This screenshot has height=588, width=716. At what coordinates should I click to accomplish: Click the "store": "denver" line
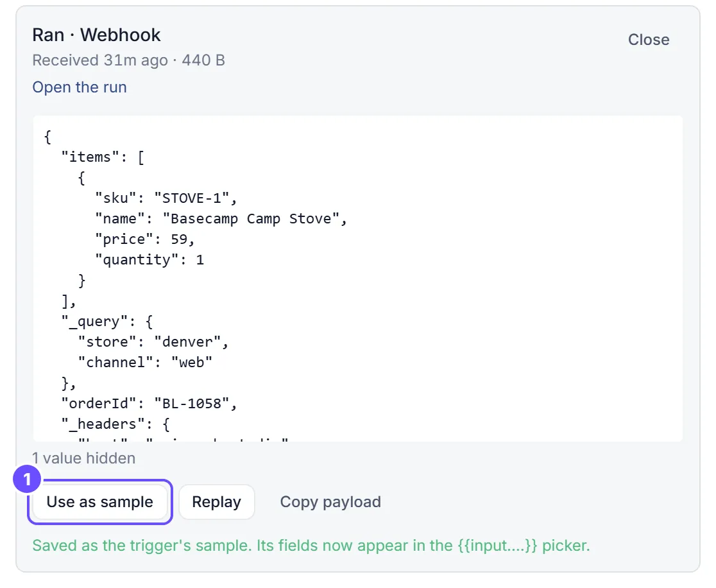[153, 342]
